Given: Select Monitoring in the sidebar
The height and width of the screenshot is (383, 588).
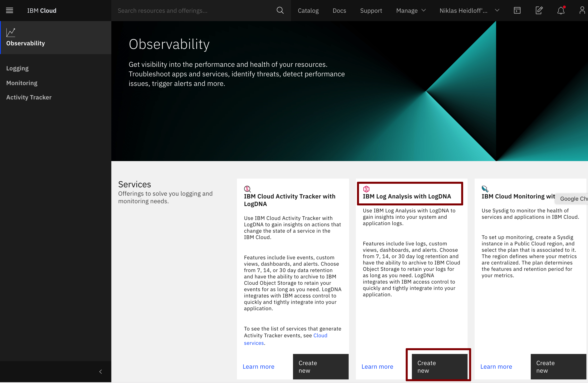Looking at the screenshot, I should click(22, 83).
